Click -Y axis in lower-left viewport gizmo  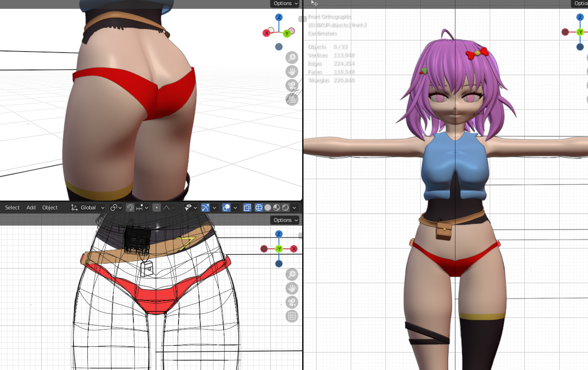coord(279,249)
